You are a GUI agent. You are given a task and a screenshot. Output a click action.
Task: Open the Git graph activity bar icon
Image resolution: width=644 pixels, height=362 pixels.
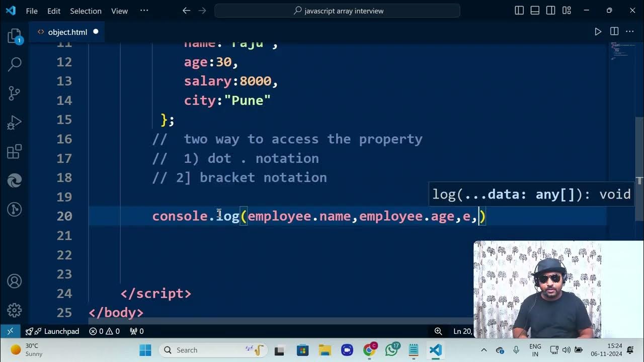[14, 209]
